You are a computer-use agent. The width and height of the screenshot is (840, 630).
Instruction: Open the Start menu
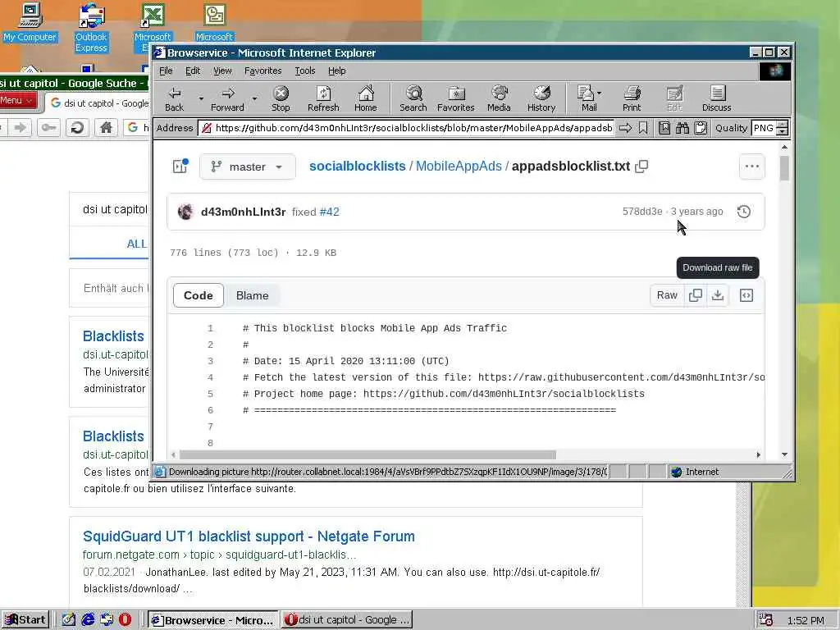click(x=25, y=620)
